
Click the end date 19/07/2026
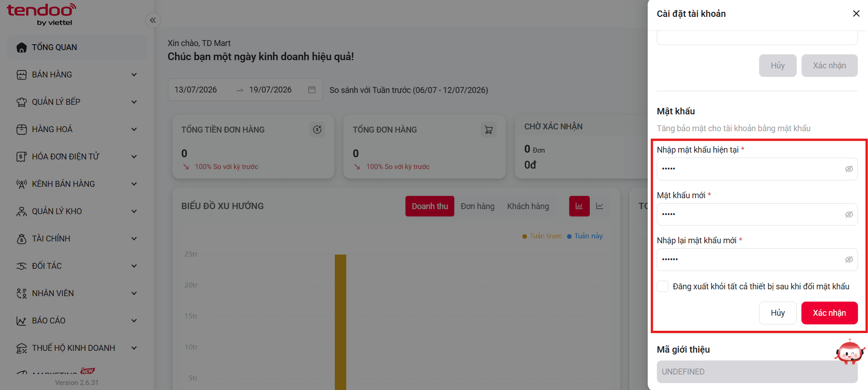270,90
